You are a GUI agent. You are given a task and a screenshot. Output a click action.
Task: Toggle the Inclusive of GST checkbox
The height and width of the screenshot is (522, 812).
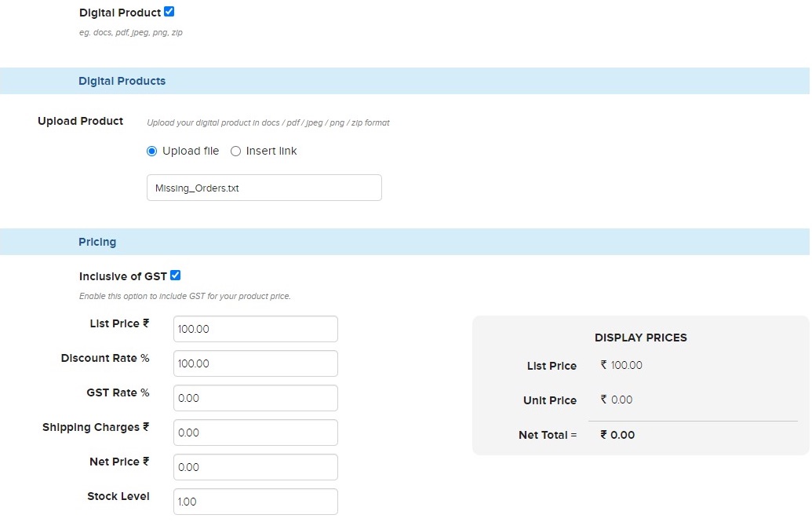pos(175,276)
